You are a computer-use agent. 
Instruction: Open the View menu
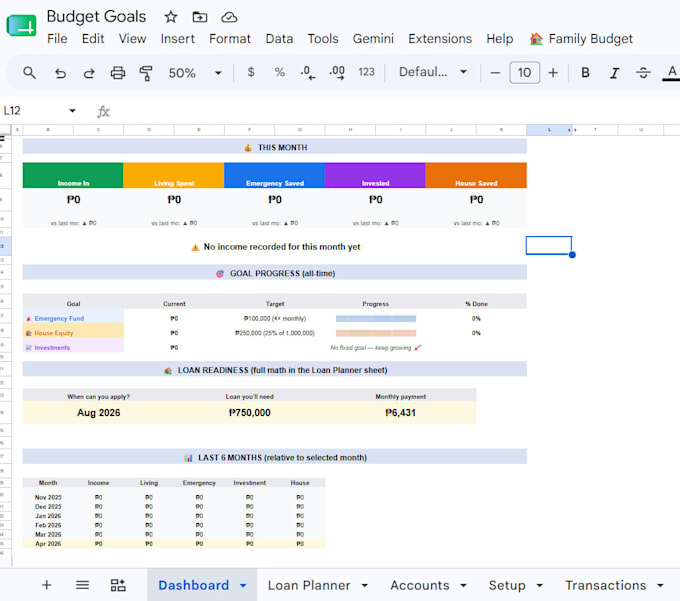pyautogui.click(x=132, y=39)
